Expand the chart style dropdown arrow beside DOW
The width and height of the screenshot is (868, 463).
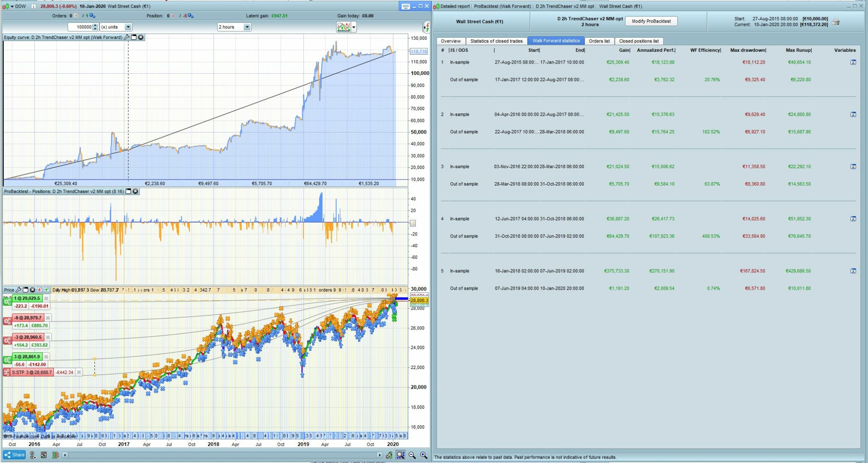coord(12,6)
